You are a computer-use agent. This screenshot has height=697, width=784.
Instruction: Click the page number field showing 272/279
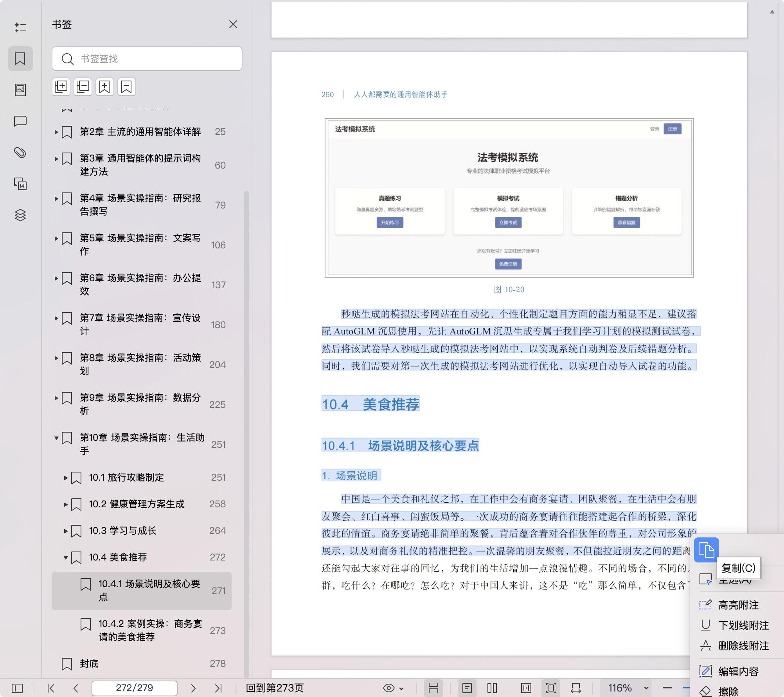click(x=134, y=688)
